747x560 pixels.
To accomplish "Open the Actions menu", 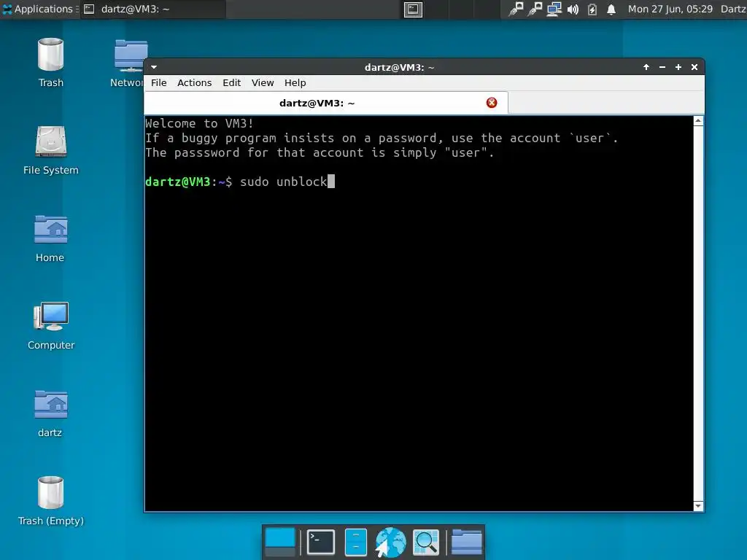I will pos(194,83).
